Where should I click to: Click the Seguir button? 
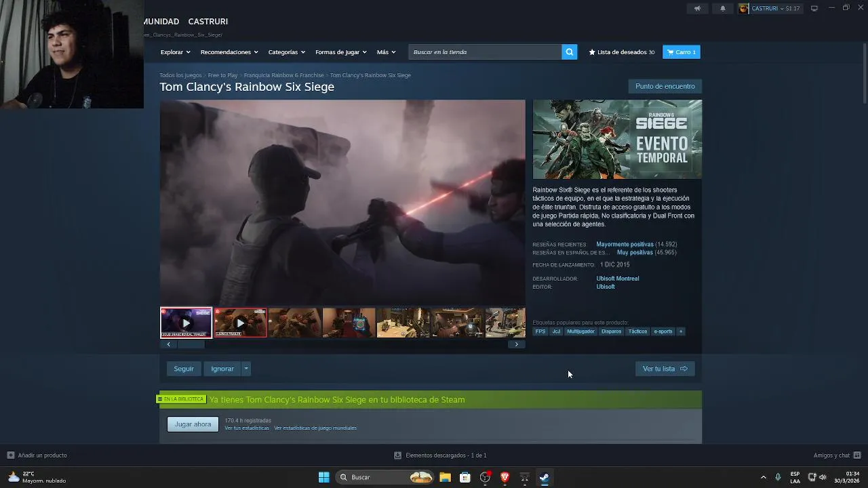pos(184,369)
